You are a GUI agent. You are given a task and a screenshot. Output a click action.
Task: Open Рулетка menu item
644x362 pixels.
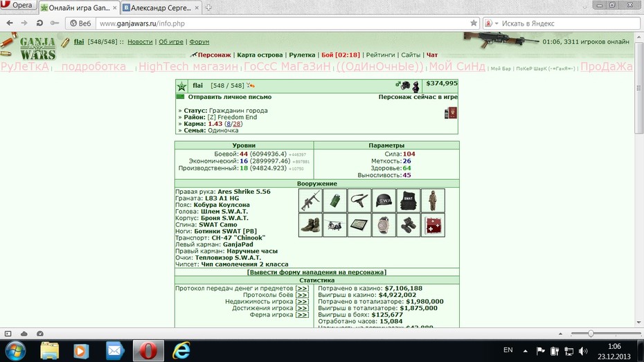(302, 55)
